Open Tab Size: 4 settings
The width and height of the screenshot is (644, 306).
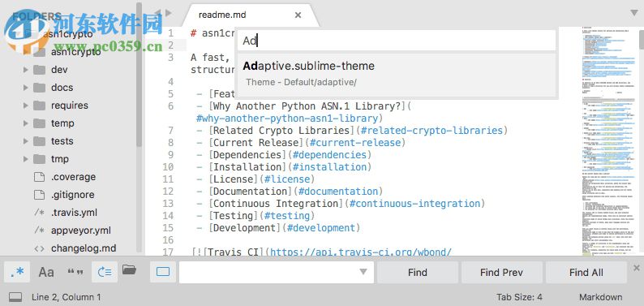click(519, 297)
